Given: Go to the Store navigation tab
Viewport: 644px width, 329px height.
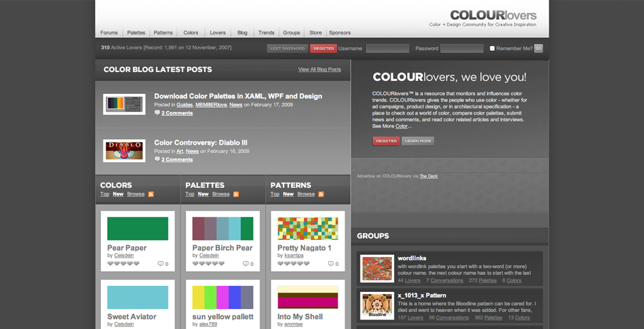Looking at the screenshot, I should [x=315, y=32].
